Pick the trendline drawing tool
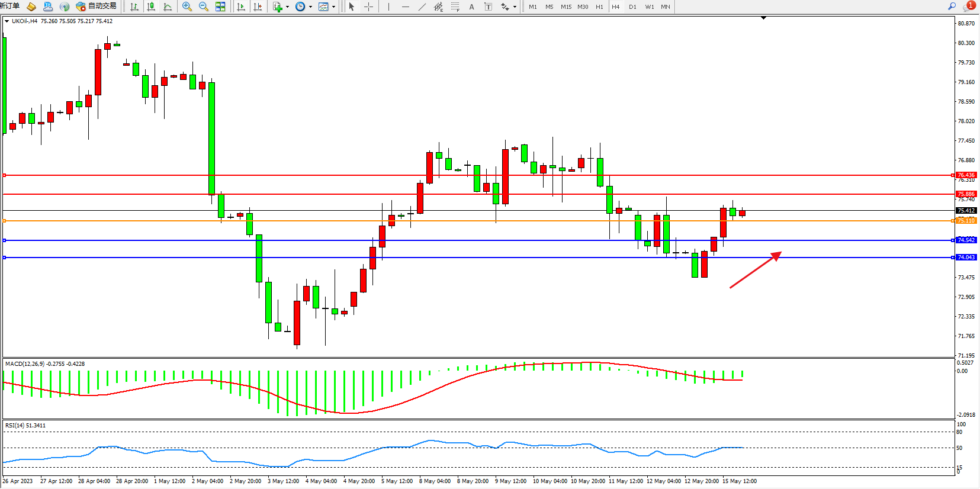Viewport: 980px width, 489px height. pos(422,7)
